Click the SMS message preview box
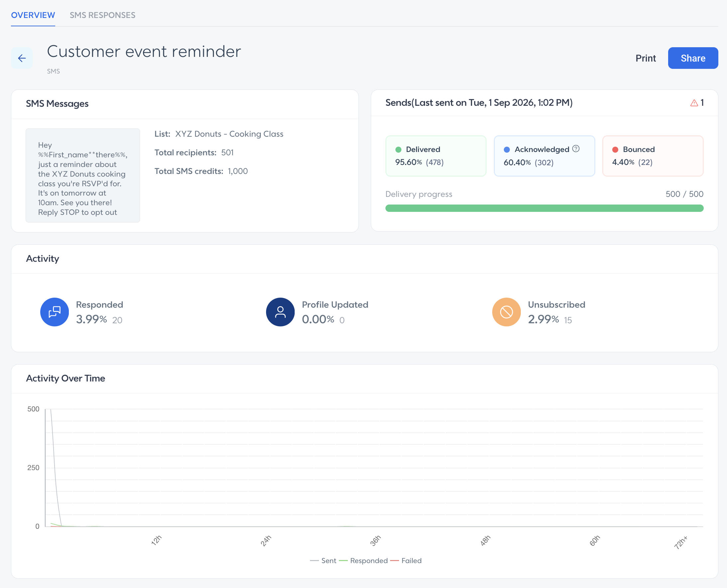The width and height of the screenshot is (727, 588). pos(82,176)
